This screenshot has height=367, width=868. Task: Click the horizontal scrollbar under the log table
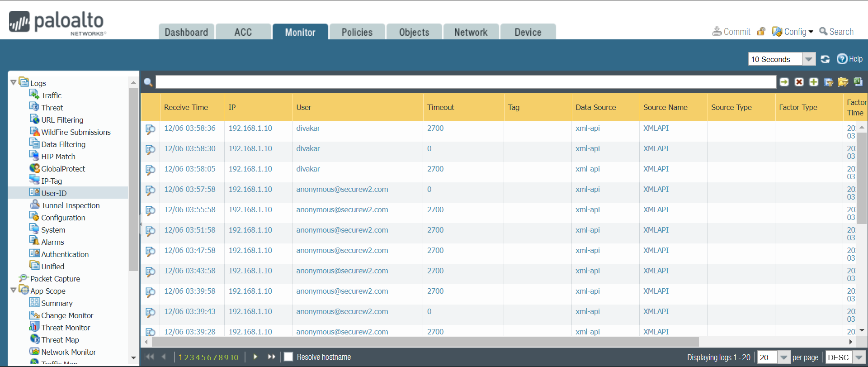(425, 342)
